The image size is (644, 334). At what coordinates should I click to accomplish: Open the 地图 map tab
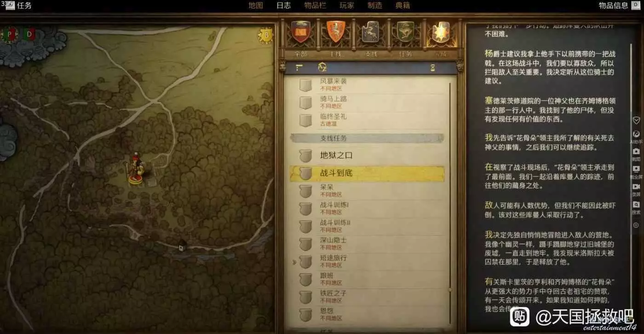coord(255,6)
